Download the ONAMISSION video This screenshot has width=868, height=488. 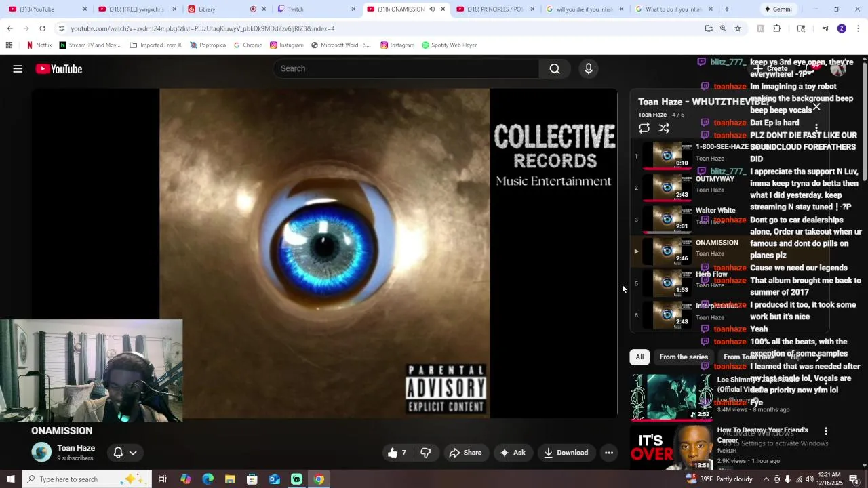[x=566, y=453]
